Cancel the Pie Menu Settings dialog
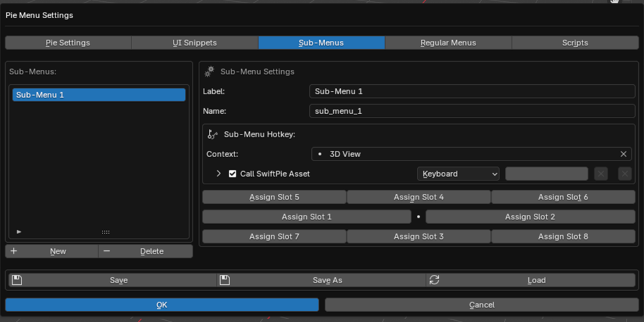The width and height of the screenshot is (644, 322). 482,305
